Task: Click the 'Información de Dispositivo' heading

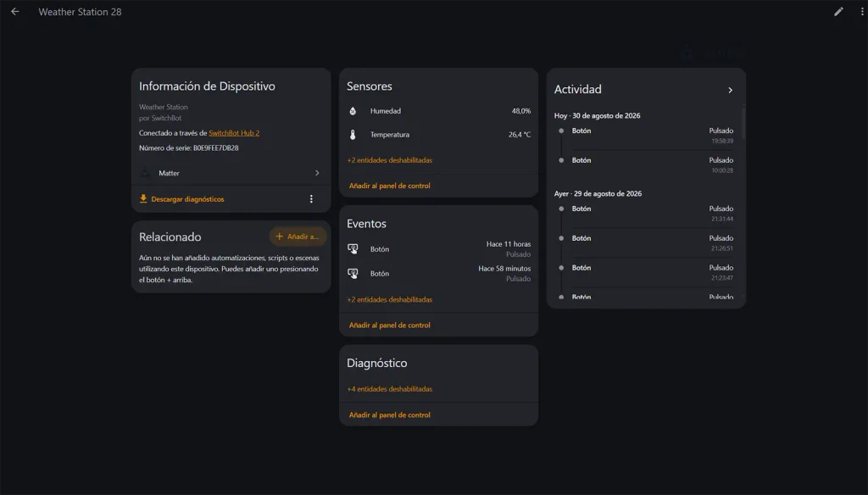Action: [x=207, y=86]
